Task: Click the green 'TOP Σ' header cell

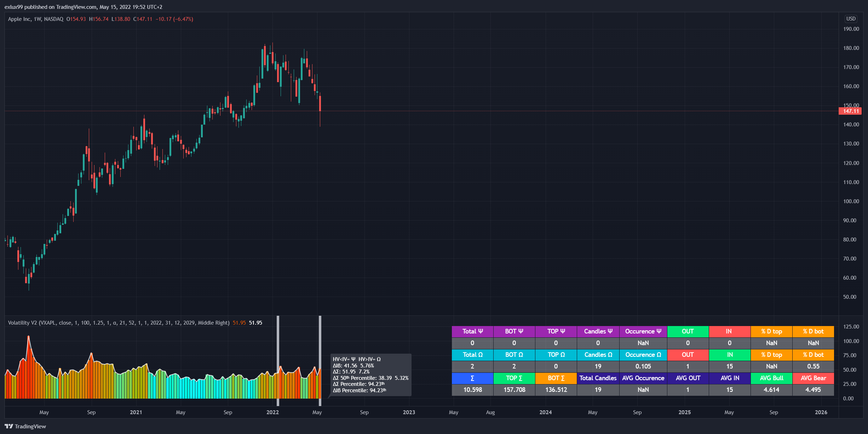Action: pyautogui.click(x=514, y=378)
